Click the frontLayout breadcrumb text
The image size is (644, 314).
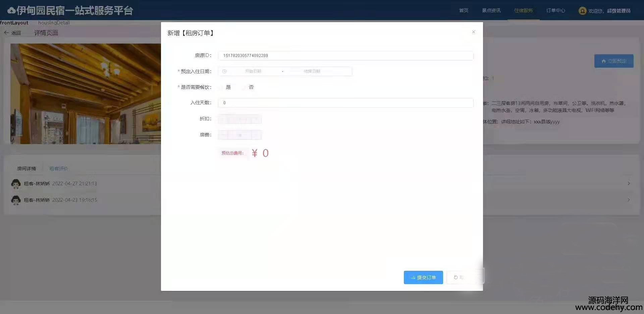click(x=14, y=23)
